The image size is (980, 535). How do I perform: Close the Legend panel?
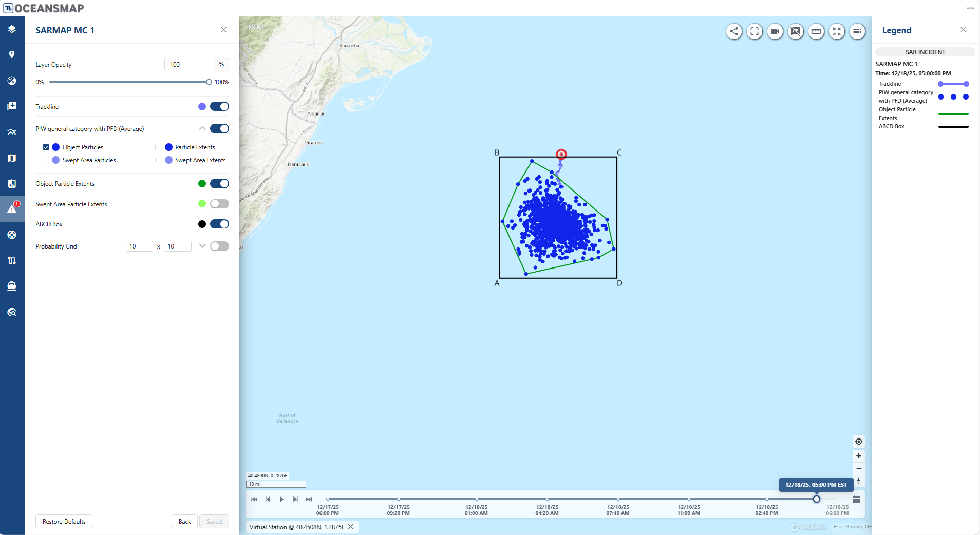click(x=963, y=29)
